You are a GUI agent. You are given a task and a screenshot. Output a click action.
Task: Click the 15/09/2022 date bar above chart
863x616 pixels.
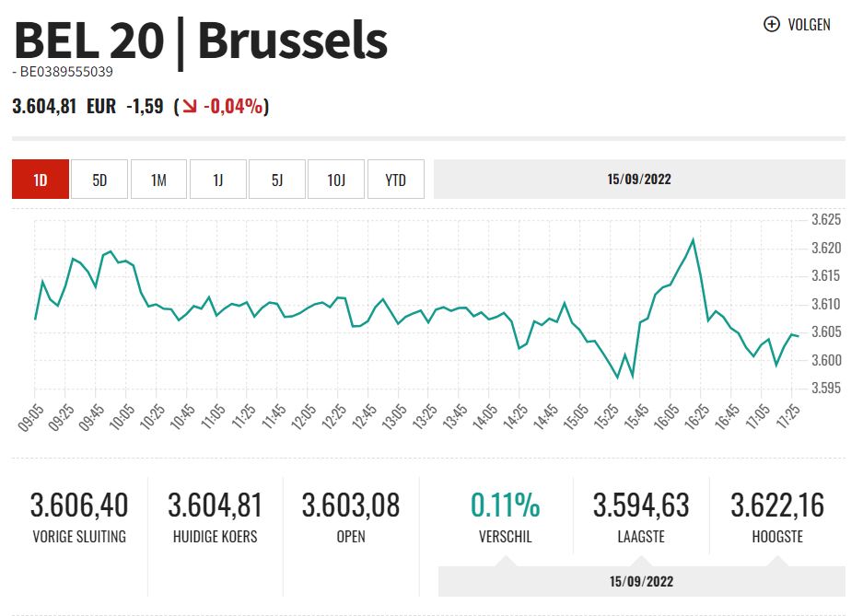[x=639, y=180]
